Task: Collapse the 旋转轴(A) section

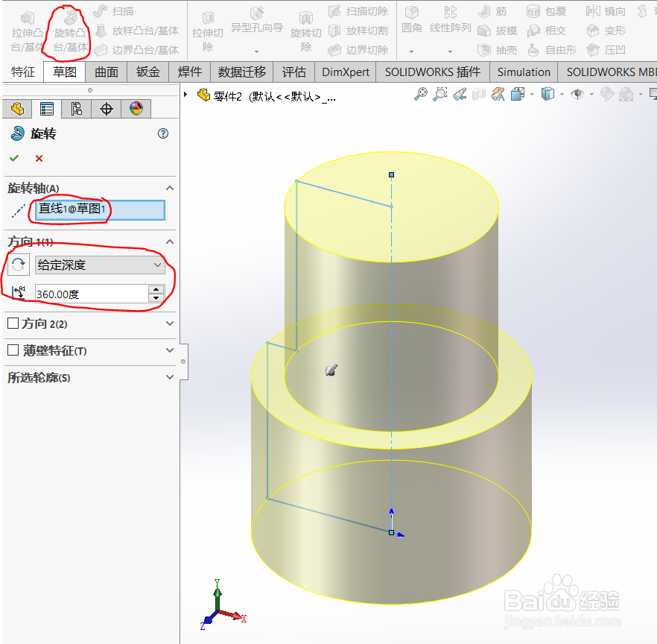Action: [x=170, y=188]
